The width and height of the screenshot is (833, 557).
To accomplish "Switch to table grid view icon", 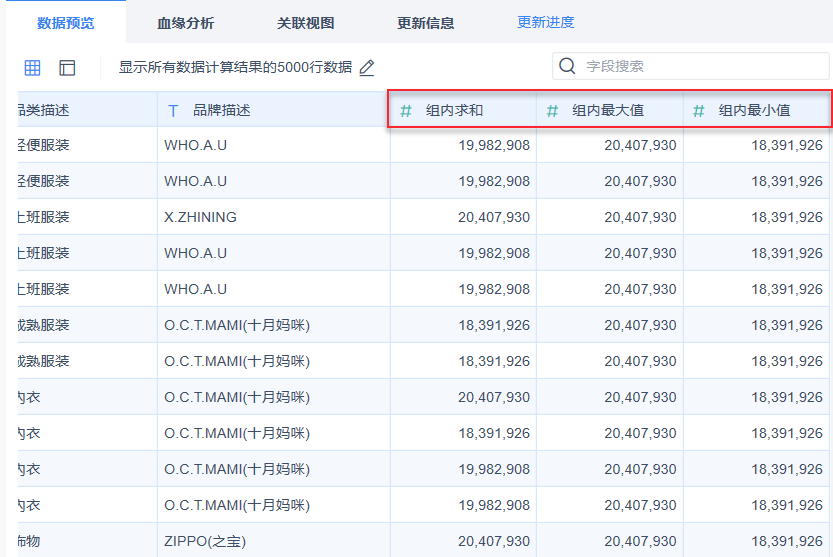I will click(x=33, y=68).
